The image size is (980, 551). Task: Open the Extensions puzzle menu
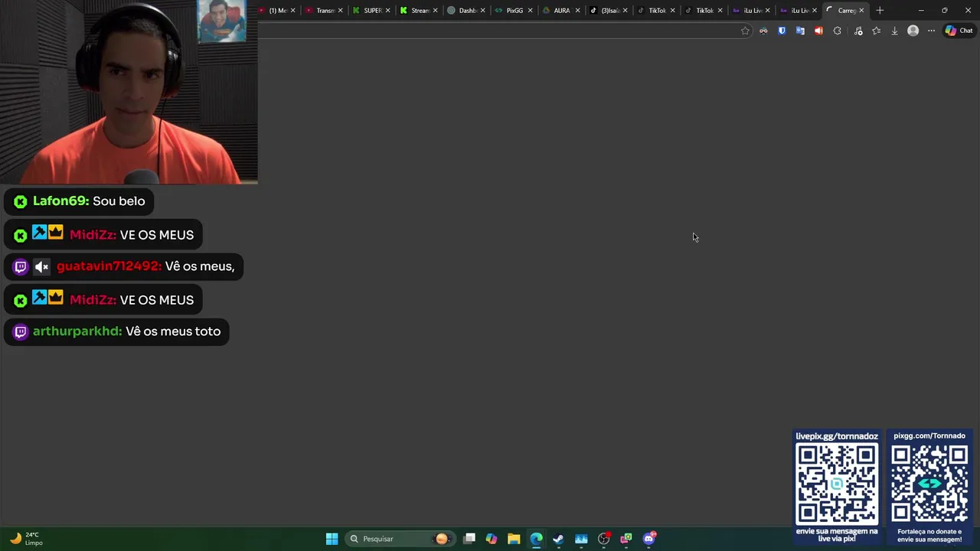point(837,31)
